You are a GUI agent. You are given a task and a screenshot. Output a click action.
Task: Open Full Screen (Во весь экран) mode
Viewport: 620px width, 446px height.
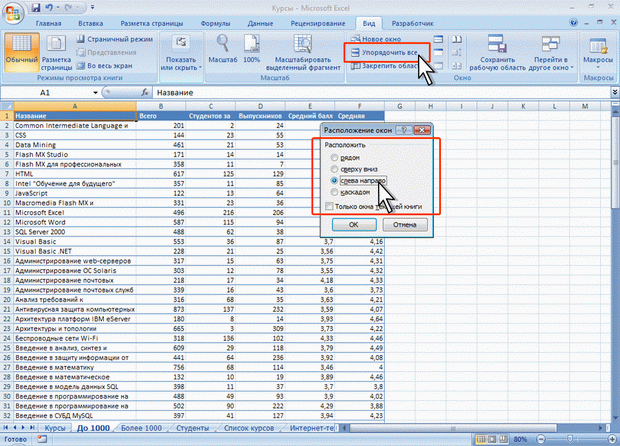105,66
